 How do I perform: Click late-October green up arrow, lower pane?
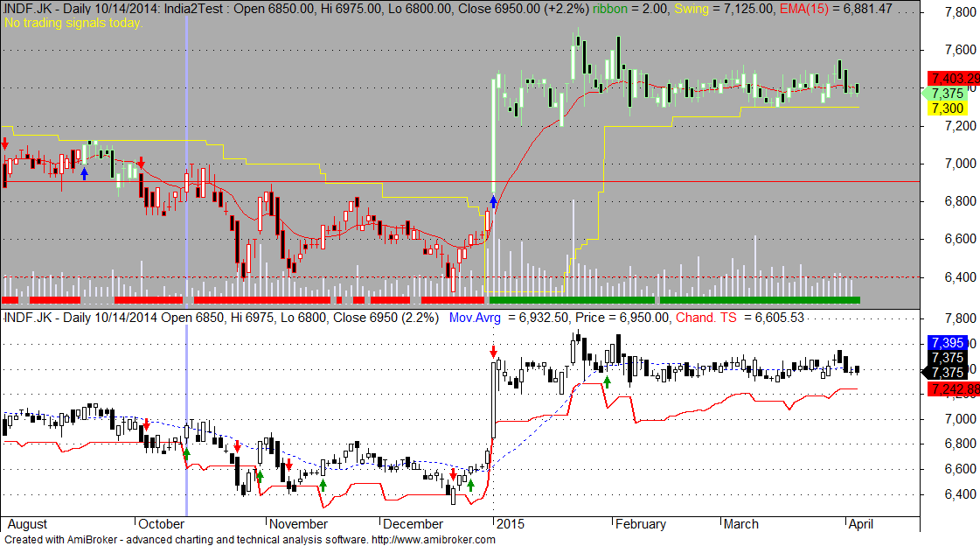click(x=260, y=477)
